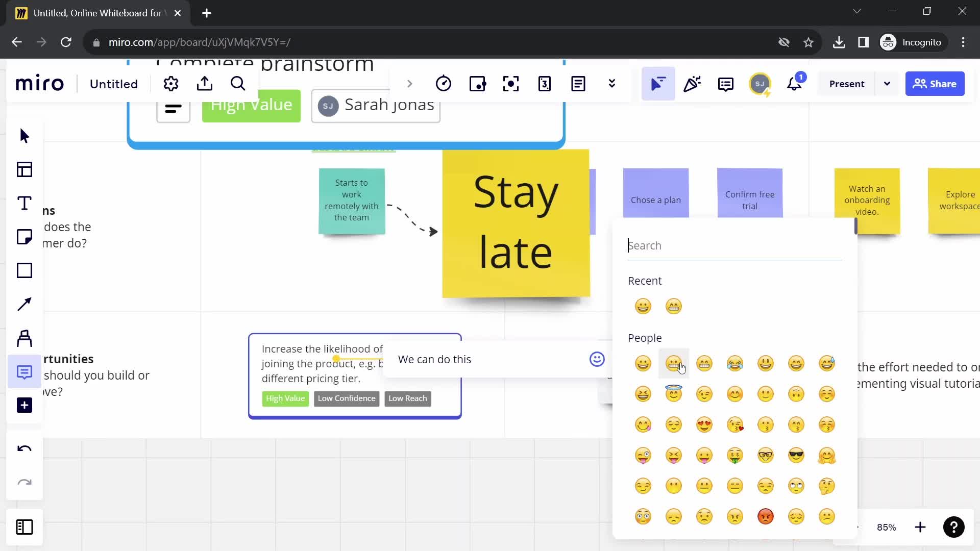Image resolution: width=980 pixels, height=551 pixels.
Task: Redo the last action
Action: (24, 483)
